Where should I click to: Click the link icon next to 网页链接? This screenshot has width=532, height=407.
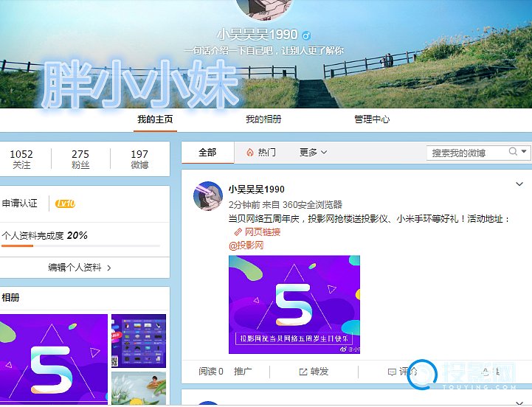click(238, 232)
